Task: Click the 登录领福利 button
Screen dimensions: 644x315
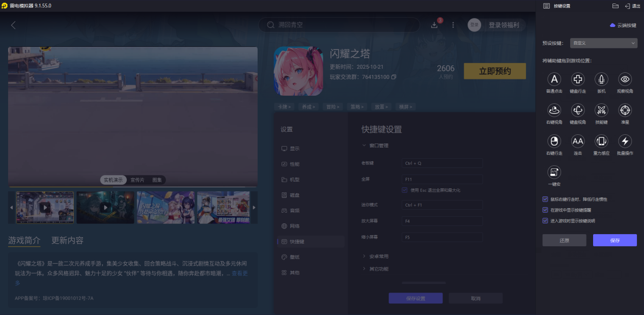Action: (504, 25)
